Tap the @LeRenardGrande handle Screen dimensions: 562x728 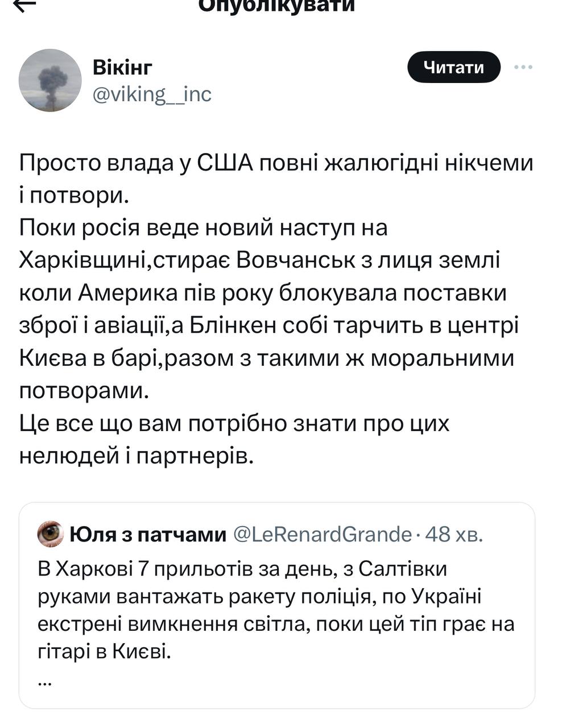point(323,534)
